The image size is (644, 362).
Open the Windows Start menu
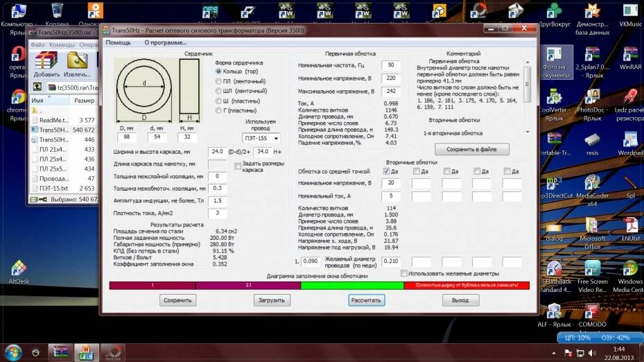coord(12,352)
